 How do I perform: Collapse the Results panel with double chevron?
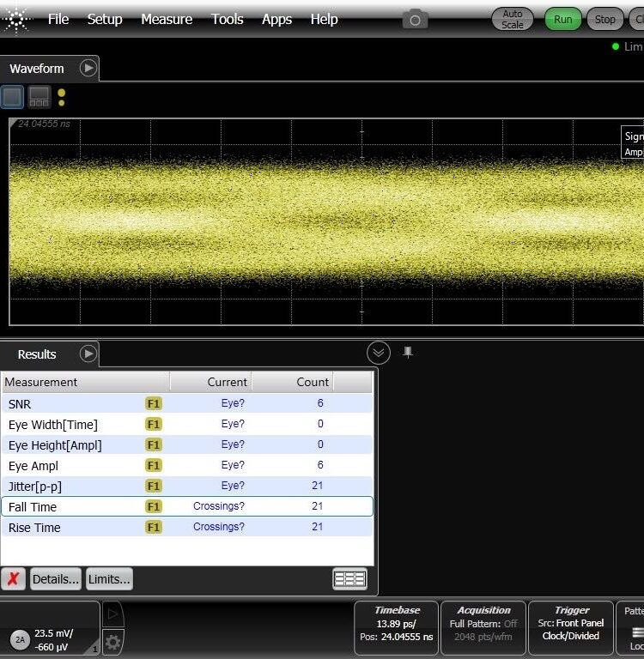379,353
